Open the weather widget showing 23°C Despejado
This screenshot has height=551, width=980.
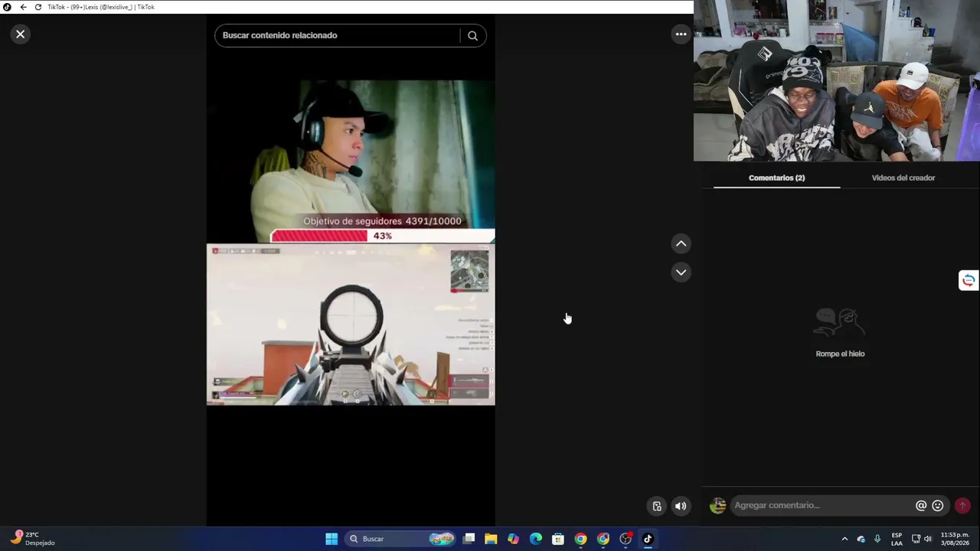point(34,539)
